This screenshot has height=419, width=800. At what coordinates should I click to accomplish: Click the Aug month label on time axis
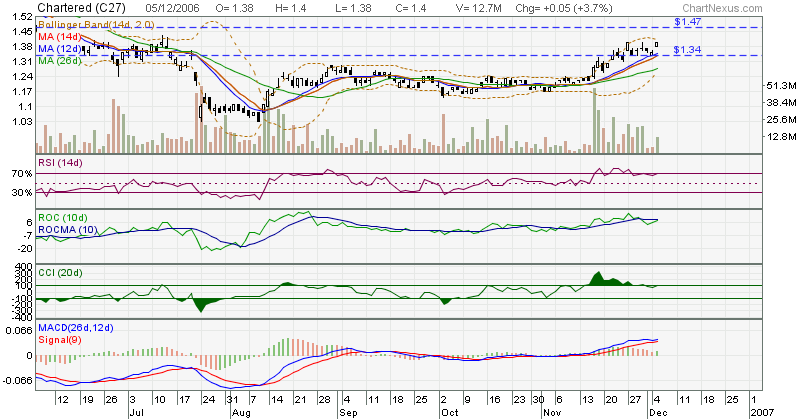(x=241, y=412)
